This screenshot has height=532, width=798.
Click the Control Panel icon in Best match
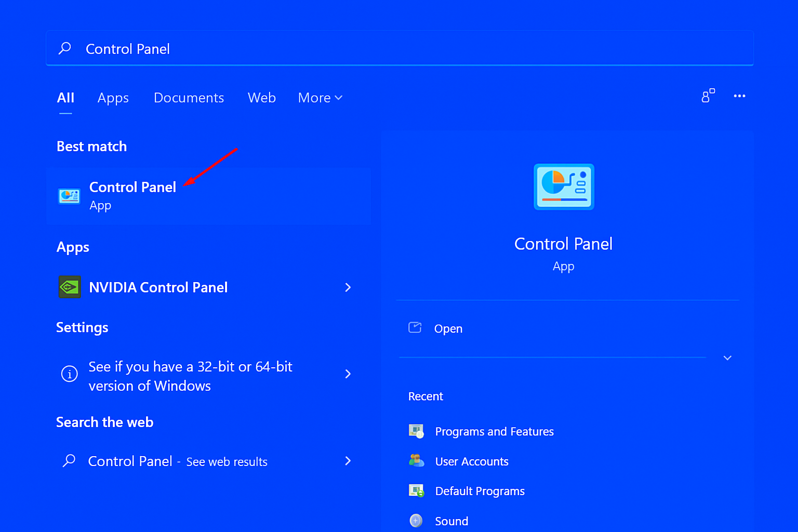(x=69, y=196)
